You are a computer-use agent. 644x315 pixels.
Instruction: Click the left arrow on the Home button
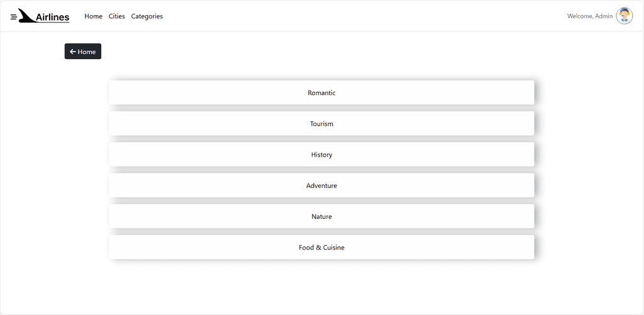coord(73,52)
